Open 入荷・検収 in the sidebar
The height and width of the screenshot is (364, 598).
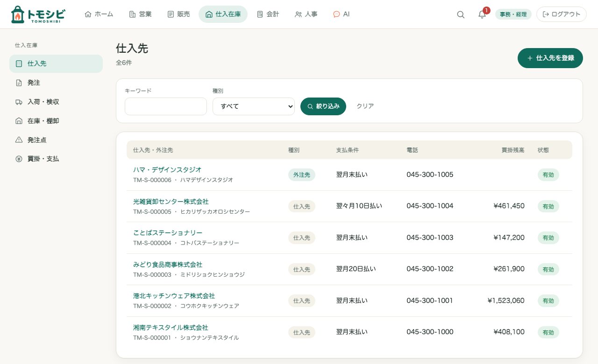click(x=56, y=102)
